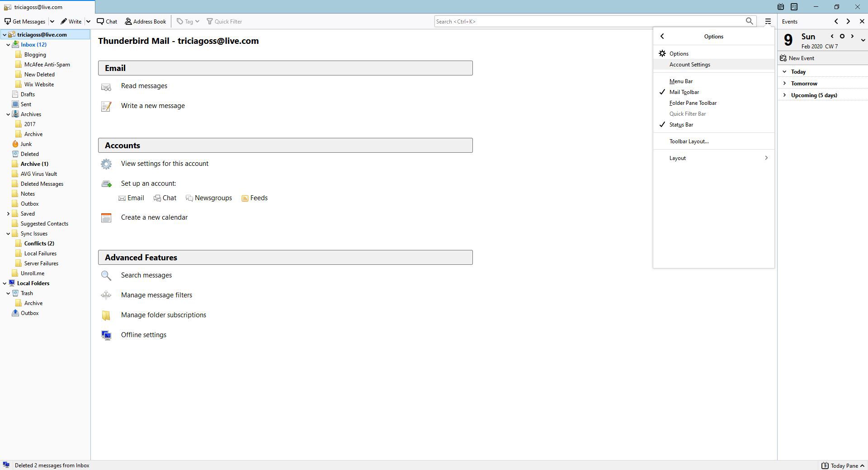Expand the Saved folder

tap(8, 213)
